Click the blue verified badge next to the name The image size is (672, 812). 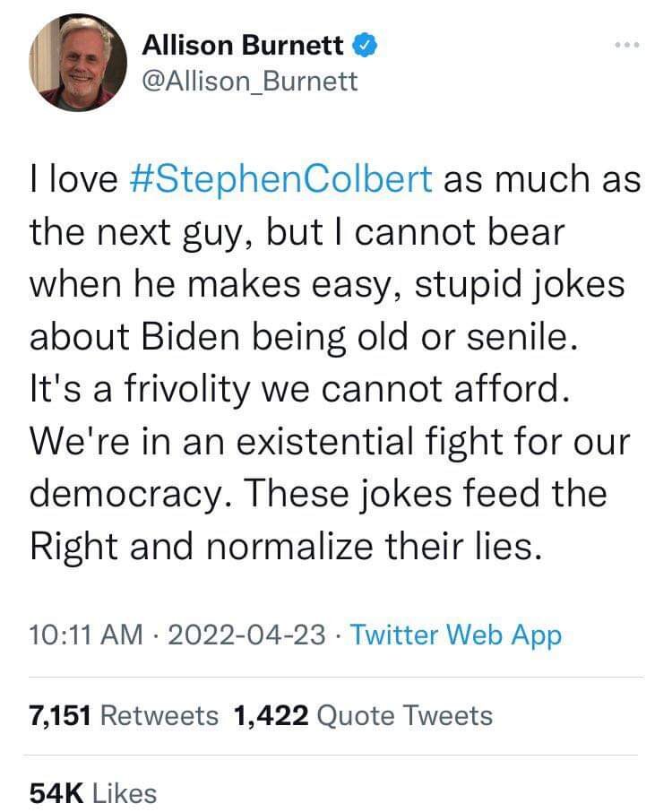tap(365, 43)
